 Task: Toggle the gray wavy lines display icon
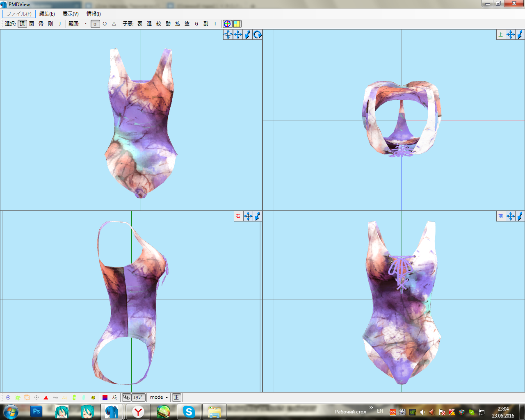tap(55, 397)
